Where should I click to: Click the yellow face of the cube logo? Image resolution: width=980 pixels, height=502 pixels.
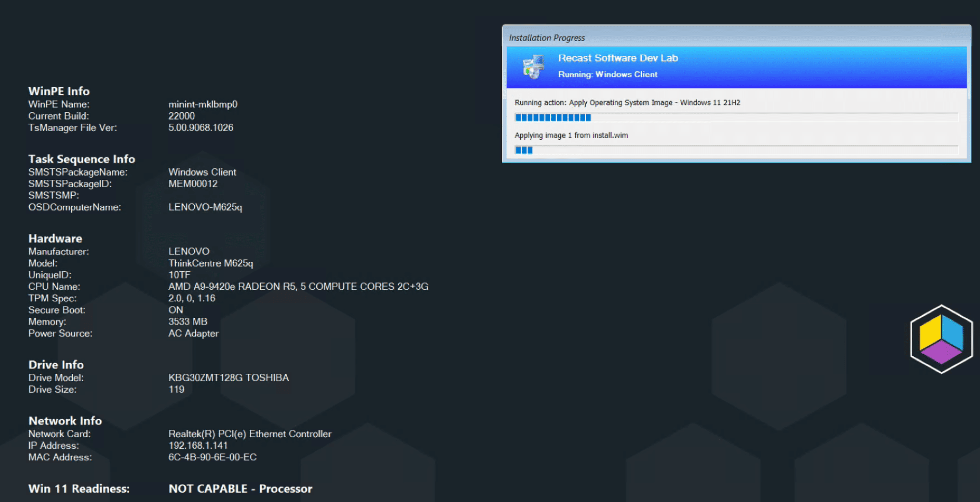pos(929,334)
